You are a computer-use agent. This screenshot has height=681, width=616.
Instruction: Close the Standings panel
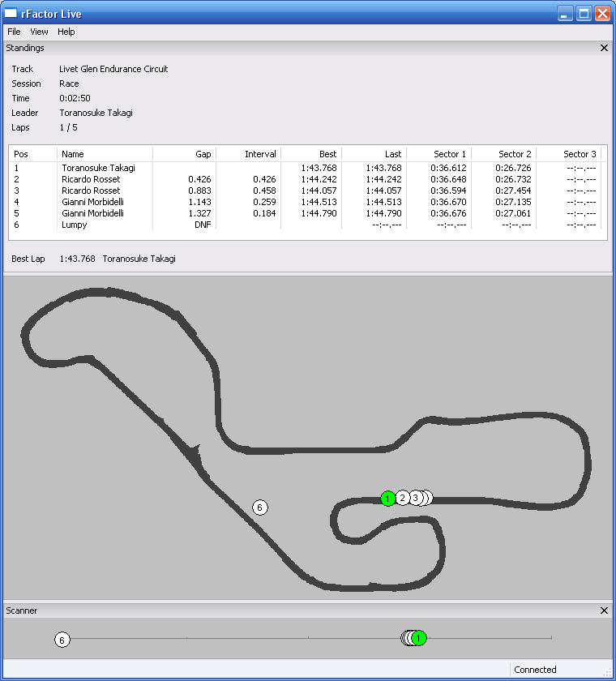pos(604,48)
